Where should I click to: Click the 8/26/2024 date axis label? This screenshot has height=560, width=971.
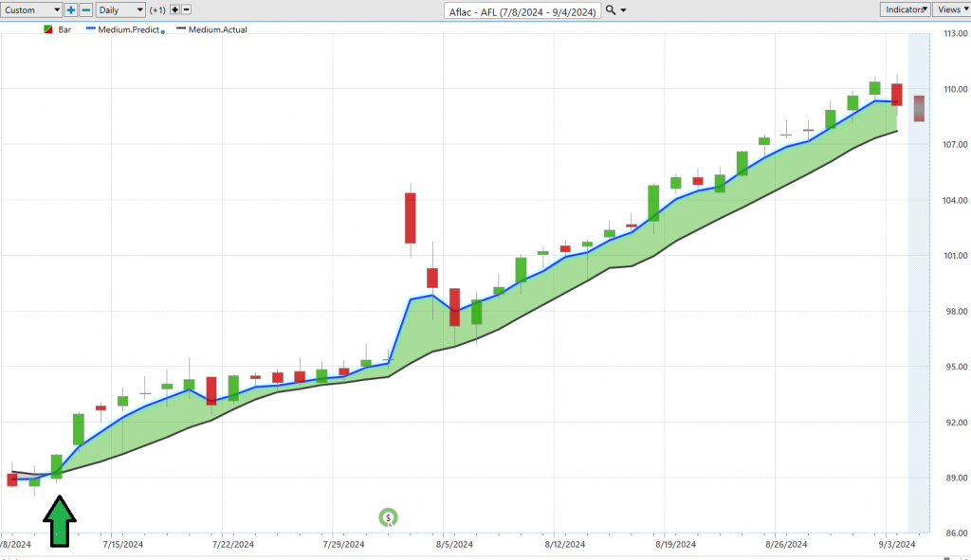coord(786,545)
